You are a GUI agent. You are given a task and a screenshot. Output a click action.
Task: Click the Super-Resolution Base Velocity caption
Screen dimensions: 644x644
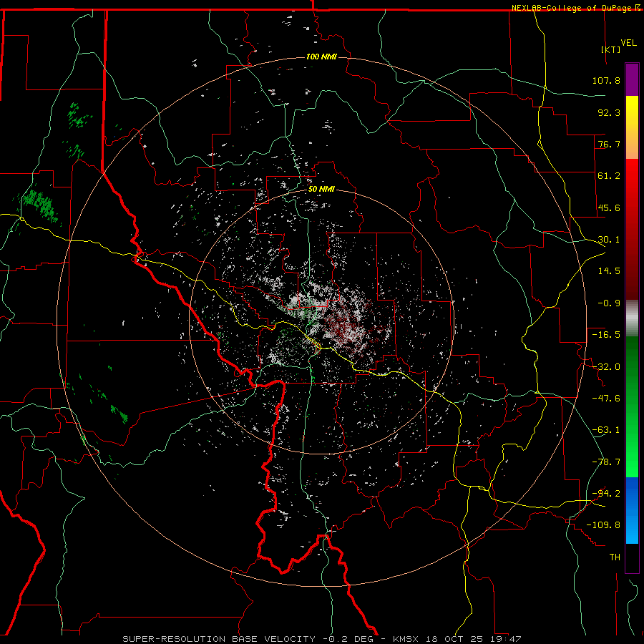pos(322,639)
